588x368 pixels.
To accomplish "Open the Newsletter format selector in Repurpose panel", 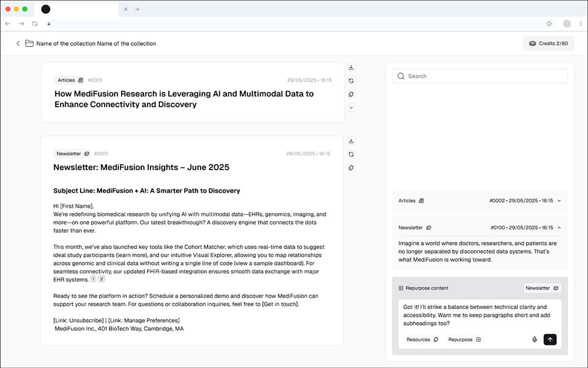I will (542, 288).
